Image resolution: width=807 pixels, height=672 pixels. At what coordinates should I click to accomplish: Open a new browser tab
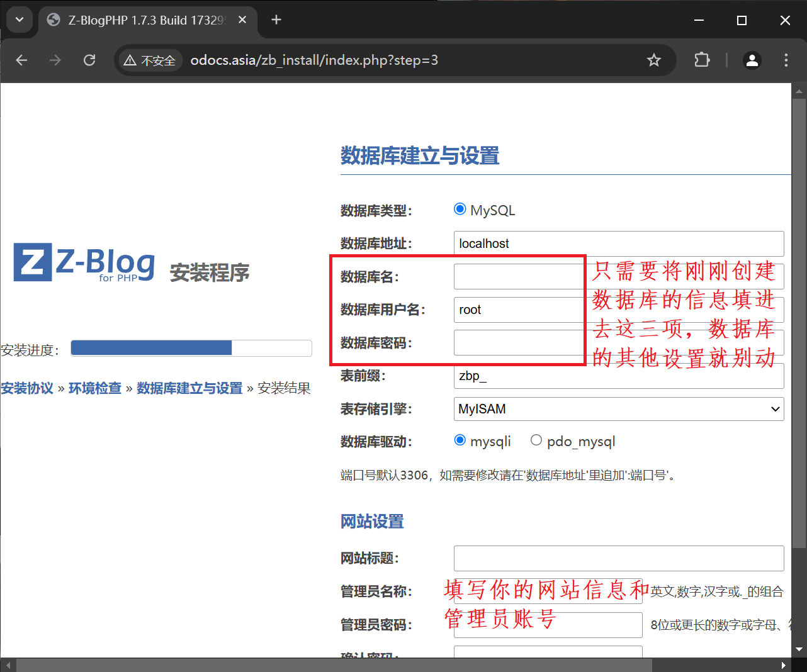[276, 20]
